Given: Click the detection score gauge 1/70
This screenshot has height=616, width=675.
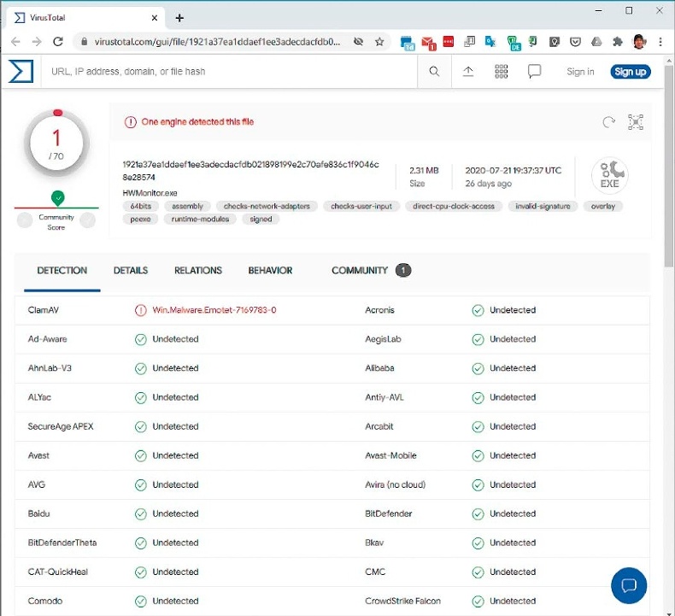Looking at the screenshot, I should coord(56,144).
